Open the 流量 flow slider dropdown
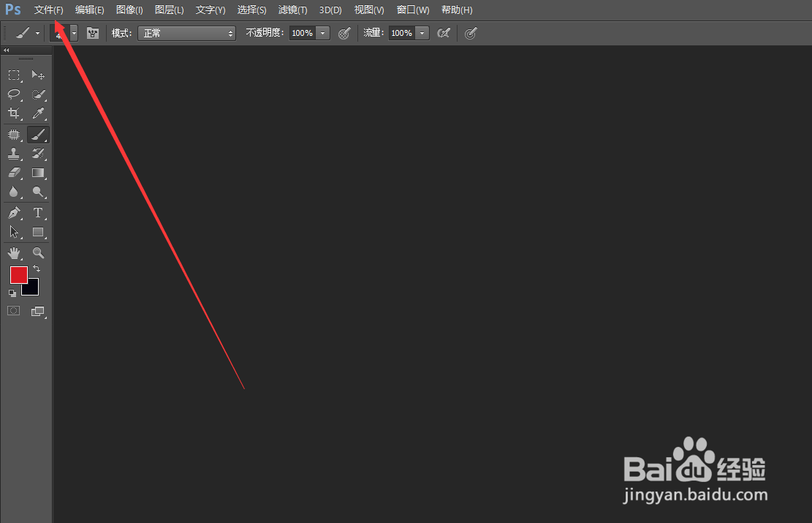 (x=422, y=33)
